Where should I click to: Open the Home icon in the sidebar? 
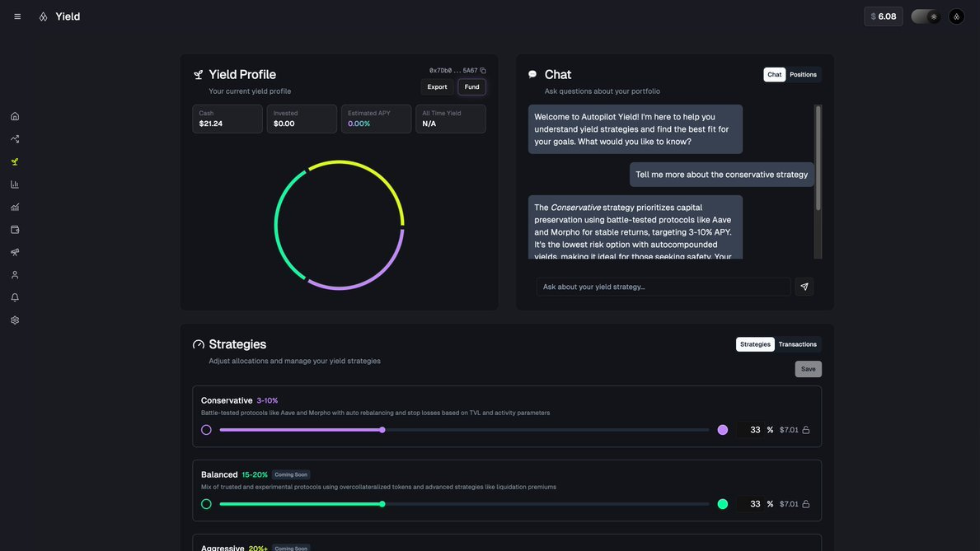15,116
